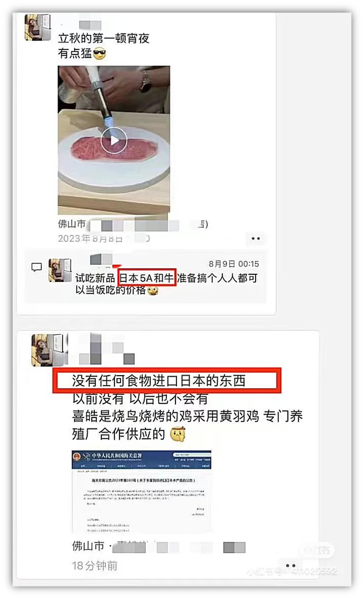Open the two-dot menu beside 18分钟前
Image resolution: width=364 pixels, height=599 pixels.
[x=290, y=565]
